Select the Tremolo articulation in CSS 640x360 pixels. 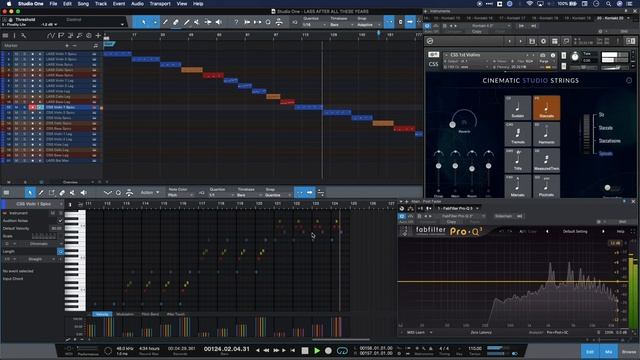point(518,134)
